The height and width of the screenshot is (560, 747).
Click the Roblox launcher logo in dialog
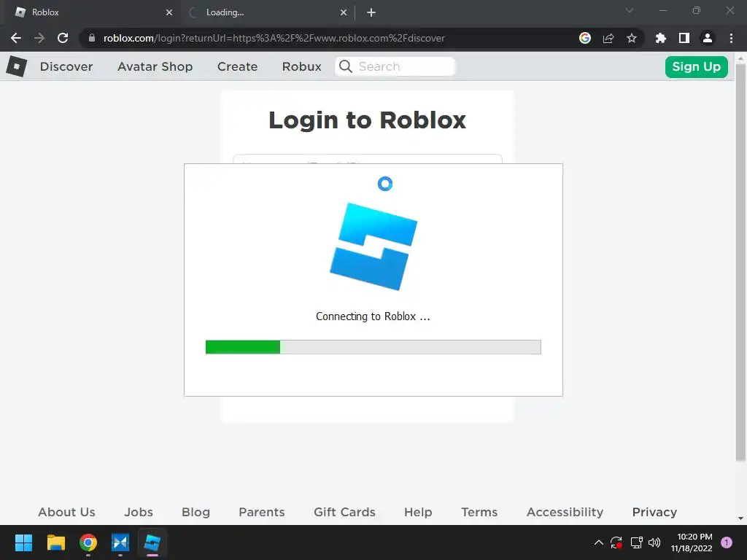[373, 246]
